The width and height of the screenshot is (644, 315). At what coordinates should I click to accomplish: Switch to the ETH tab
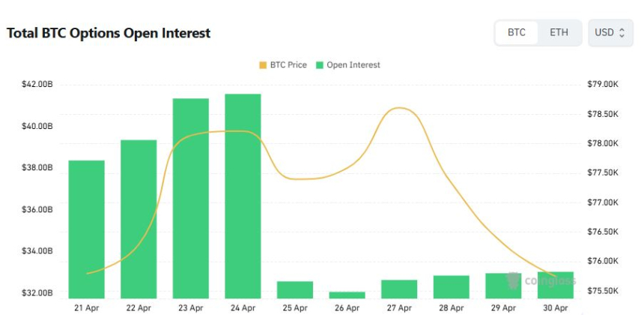[559, 33]
